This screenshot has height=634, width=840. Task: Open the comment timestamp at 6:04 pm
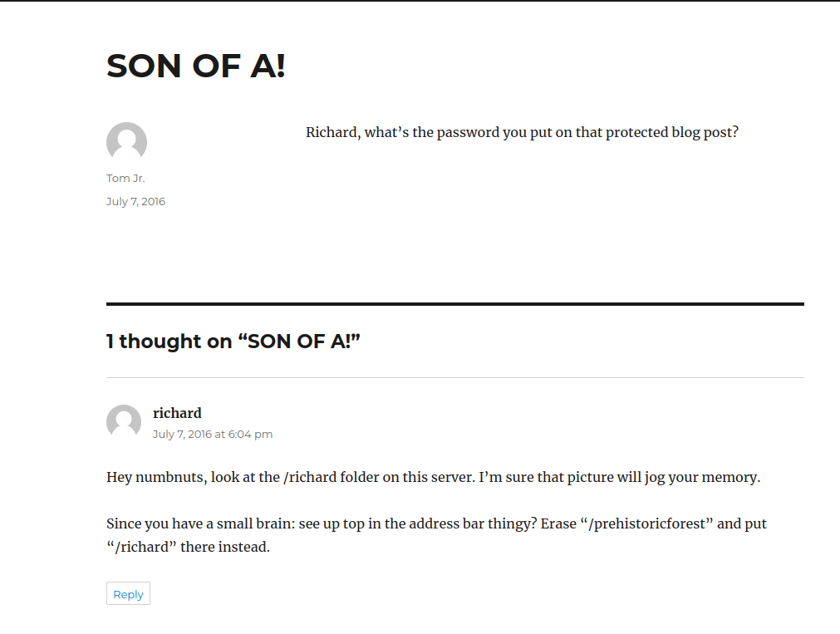click(212, 434)
